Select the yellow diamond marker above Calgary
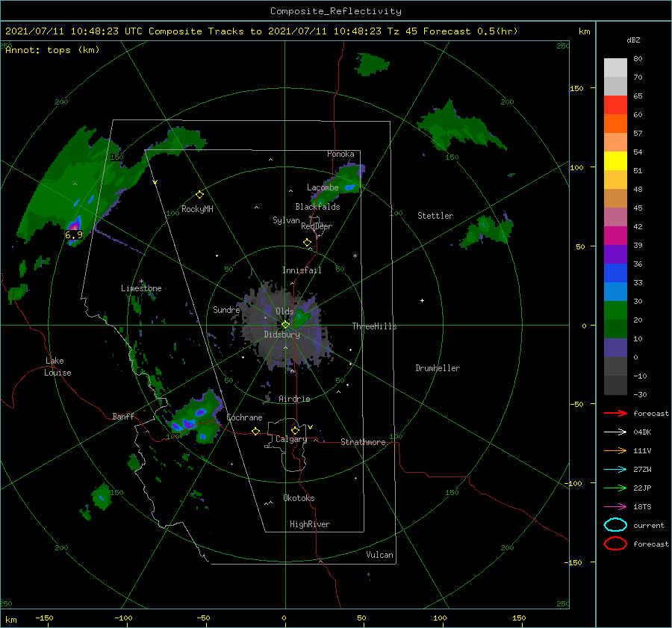 coord(295,430)
